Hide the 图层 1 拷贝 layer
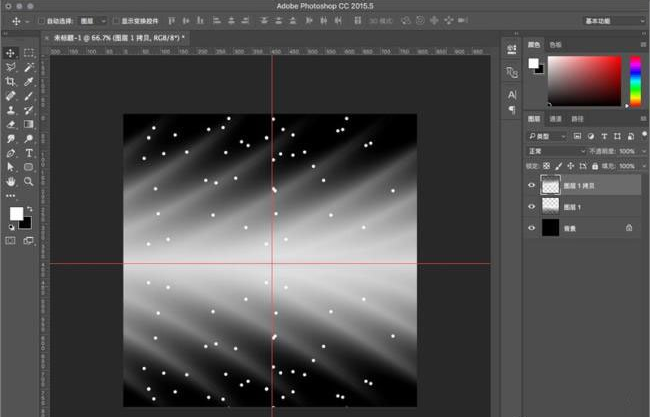 (x=531, y=185)
